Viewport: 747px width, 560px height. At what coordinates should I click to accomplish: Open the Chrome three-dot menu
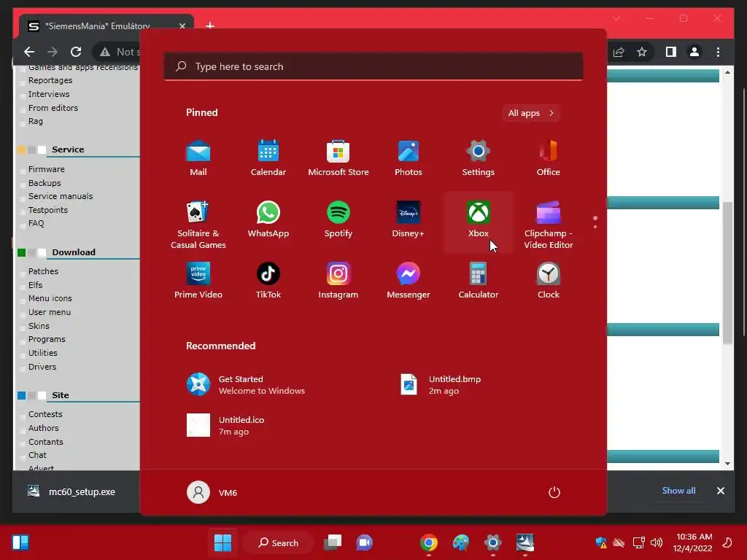pos(718,52)
